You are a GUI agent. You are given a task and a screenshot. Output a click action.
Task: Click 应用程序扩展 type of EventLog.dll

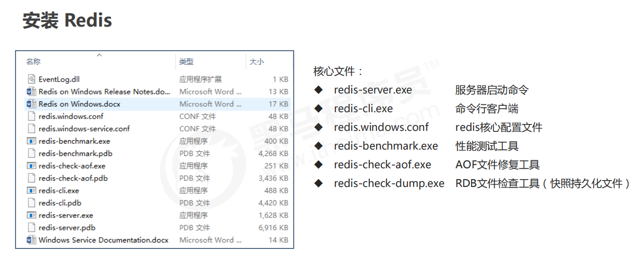[x=200, y=79]
